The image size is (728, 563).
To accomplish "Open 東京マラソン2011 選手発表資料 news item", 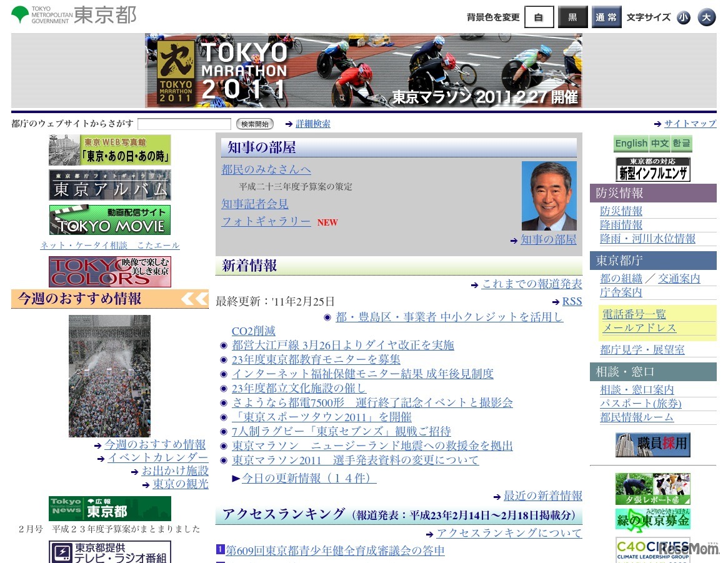I will [355, 460].
